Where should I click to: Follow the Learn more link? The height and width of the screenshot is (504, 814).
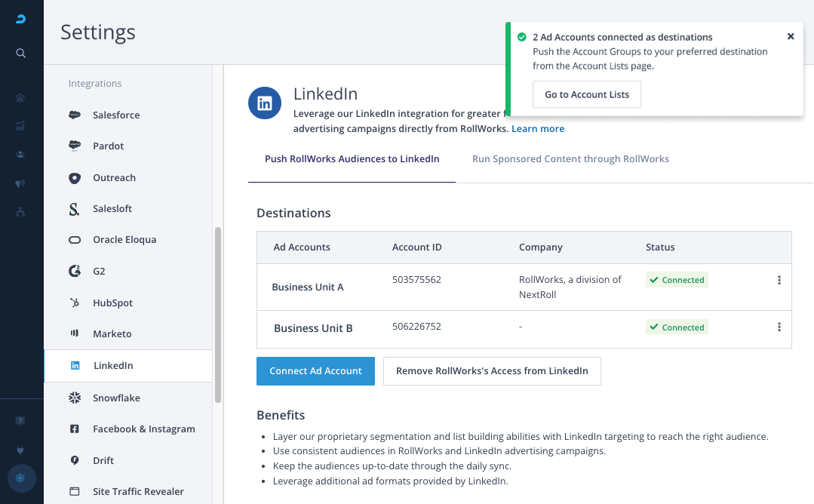click(x=538, y=129)
